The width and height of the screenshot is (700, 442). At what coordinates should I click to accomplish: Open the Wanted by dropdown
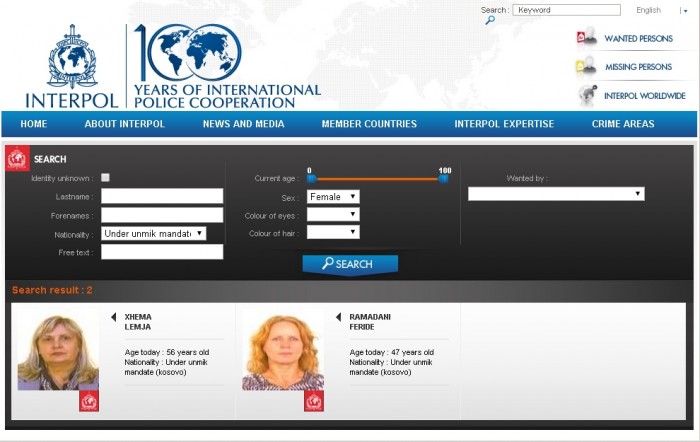coord(556,194)
